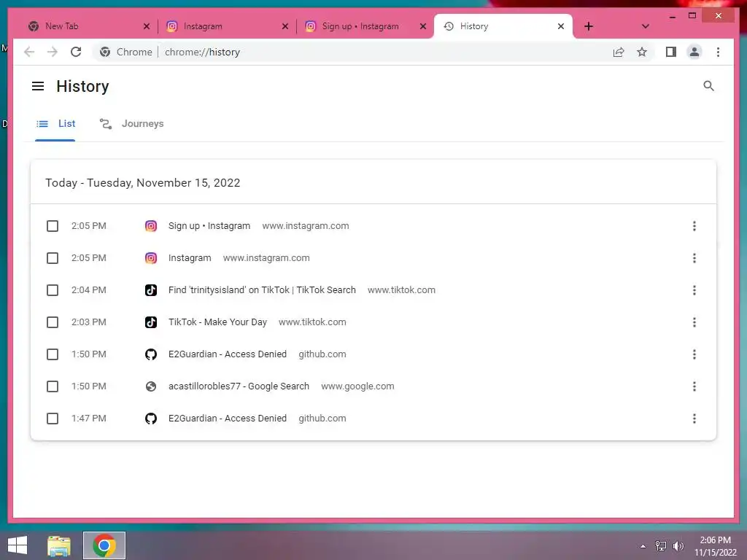This screenshot has width=747, height=560.
Task: Click github.com text of 1:50 PM entry
Action: [x=322, y=354]
